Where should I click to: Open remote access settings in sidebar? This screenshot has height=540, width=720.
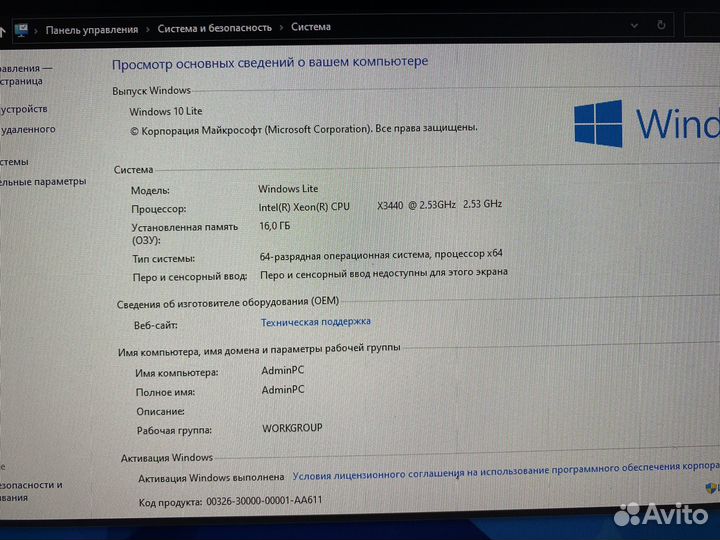pos(28,129)
